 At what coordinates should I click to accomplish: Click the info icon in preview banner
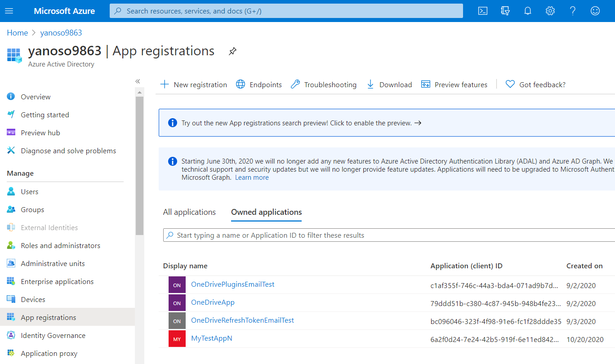pyautogui.click(x=172, y=123)
